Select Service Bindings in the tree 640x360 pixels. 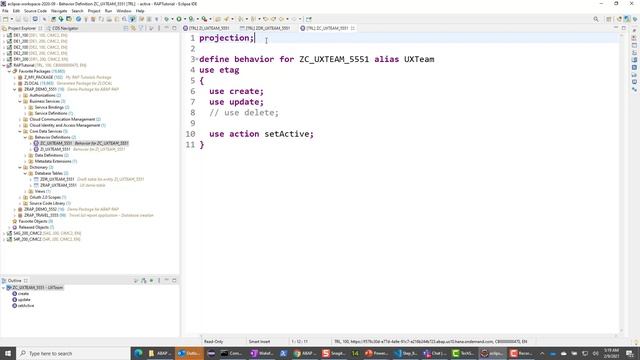(x=49, y=107)
